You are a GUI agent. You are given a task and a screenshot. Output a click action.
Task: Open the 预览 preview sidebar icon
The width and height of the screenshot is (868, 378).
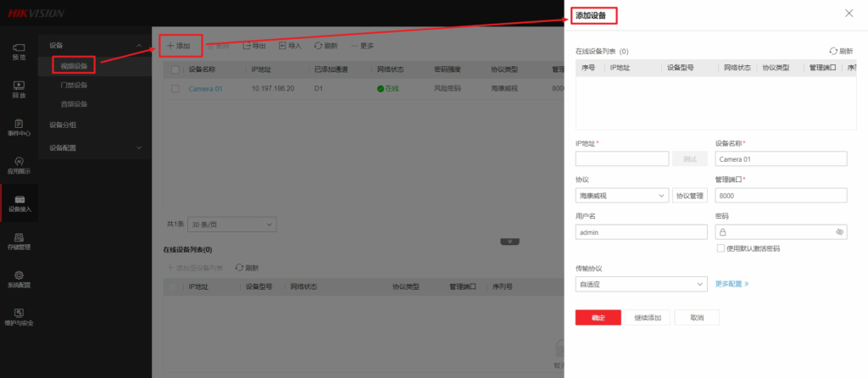pos(19,52)
